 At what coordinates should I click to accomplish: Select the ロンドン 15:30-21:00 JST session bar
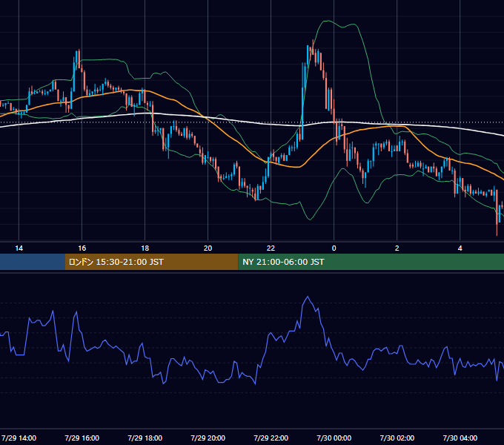(151, 262)
